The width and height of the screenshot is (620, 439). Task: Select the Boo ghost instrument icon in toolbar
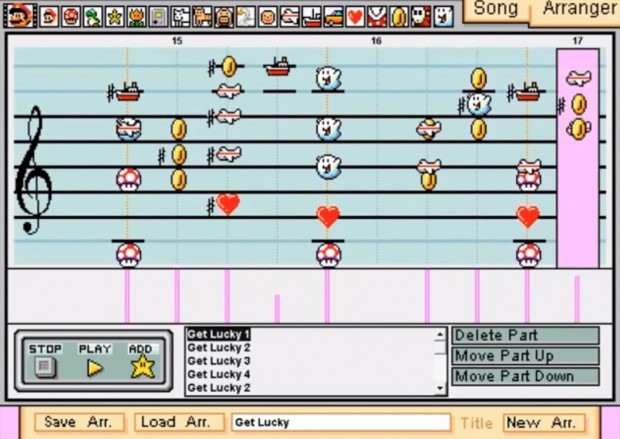(443, 17)
